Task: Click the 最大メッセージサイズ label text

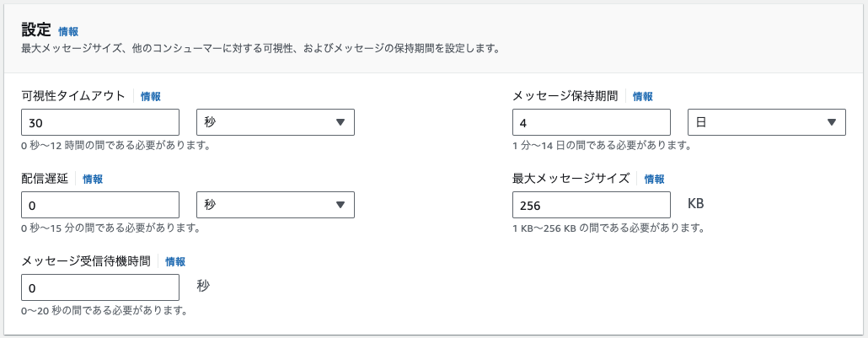Action: tap(571, 179)
